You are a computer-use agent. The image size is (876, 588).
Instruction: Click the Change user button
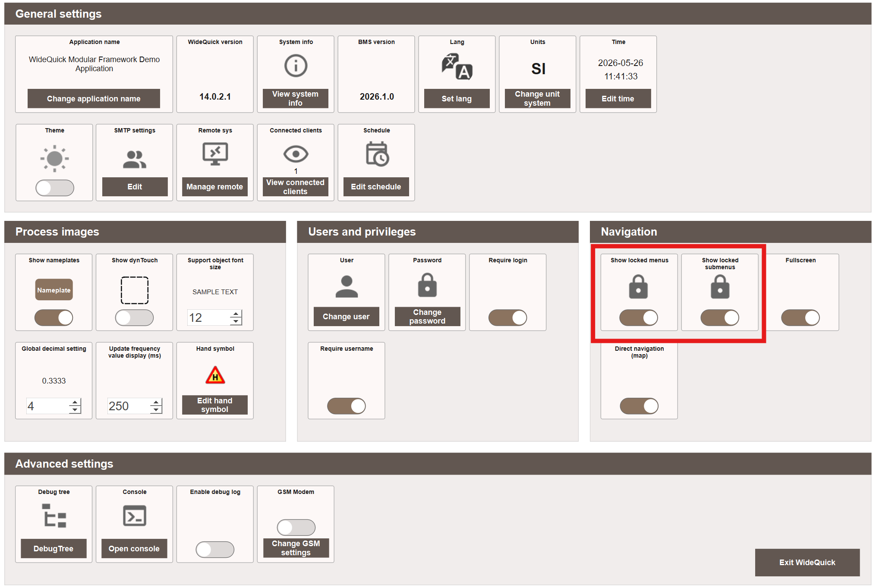point(347,317)
